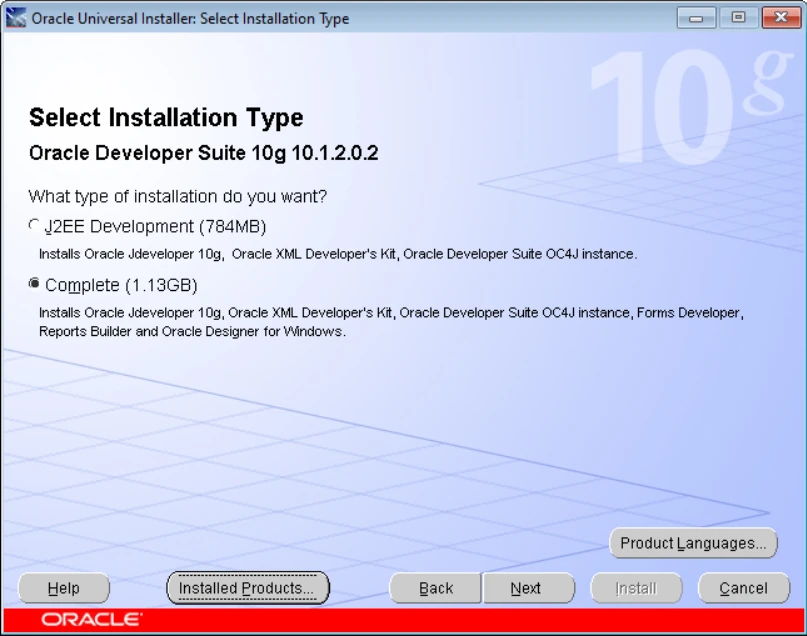Image resolution: width=807 pixels, height=636 pixels.
Task: Click the Oracle installer title bar icon
Action: (15, 18)
